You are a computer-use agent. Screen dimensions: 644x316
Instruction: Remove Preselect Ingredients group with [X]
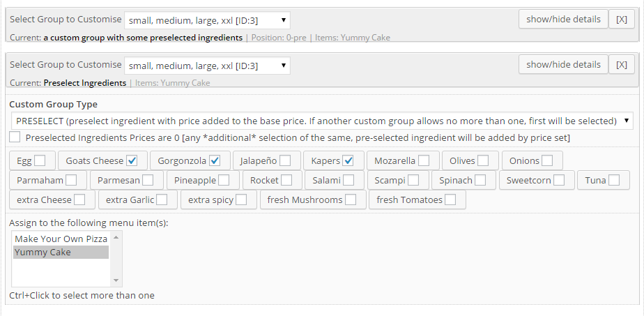[622, 64]
